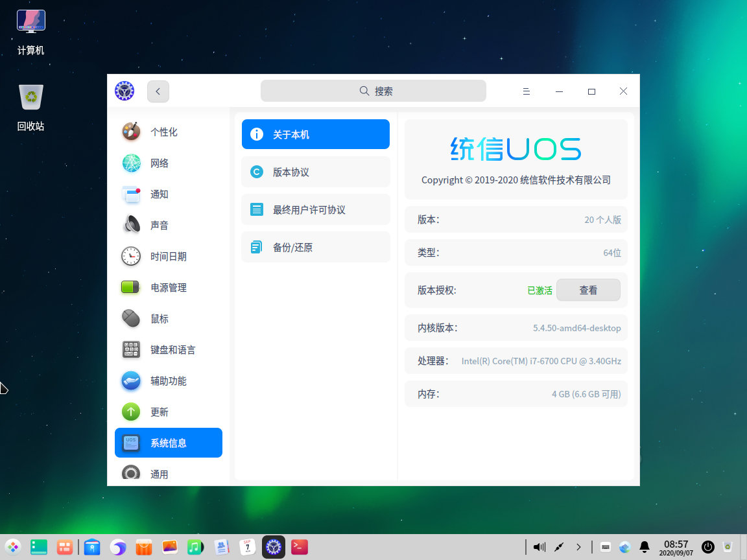
Task: Open the hamburger main menu in title bar
Action: pyautogui.click(x=527, y=91)
